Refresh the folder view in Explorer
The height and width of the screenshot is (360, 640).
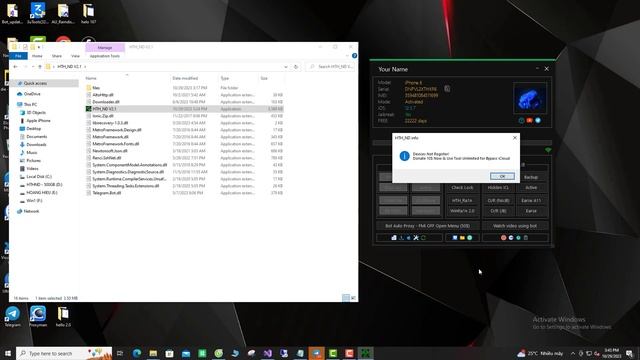click(x=296, y=67)
